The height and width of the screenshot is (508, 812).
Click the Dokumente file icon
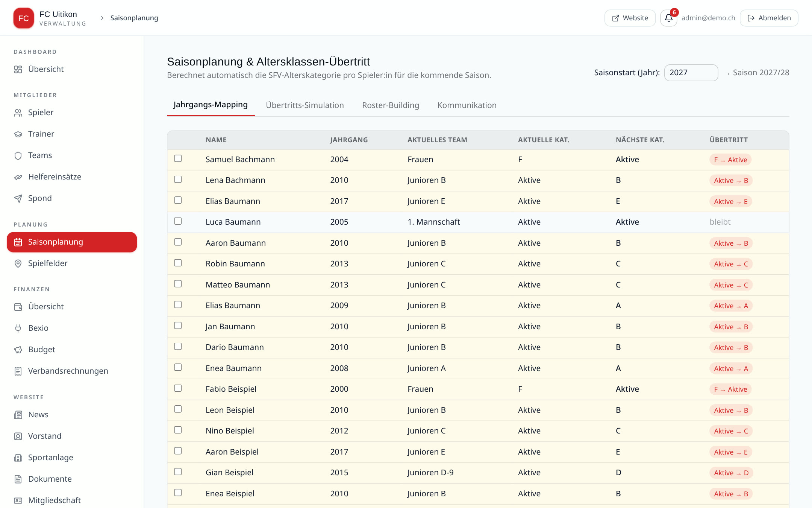[x=18, y=479]
